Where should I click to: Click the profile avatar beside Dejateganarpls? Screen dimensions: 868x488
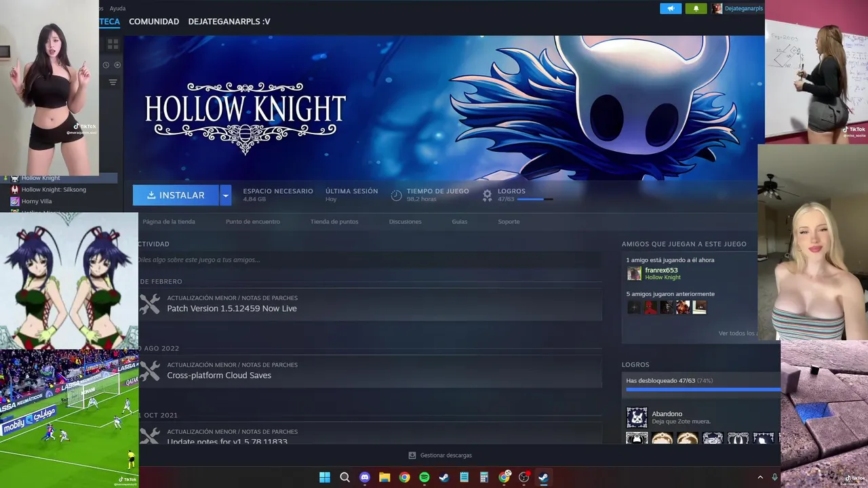click(x=717, y=8)
